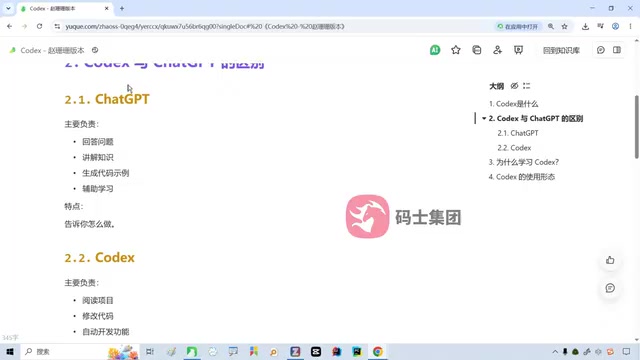This screenshot has height=360, width=640.
Task: Open the Chrome icon on the taskbar
Action: click(x=378, y=351)
